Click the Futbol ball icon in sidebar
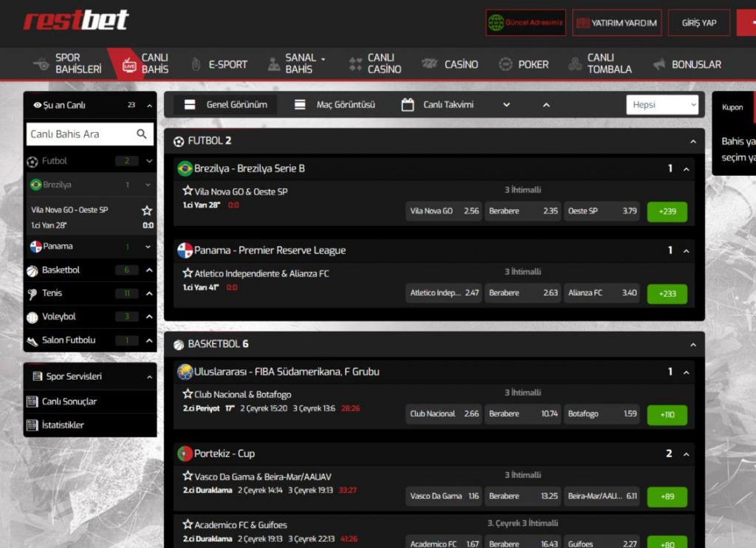 [x=32, y=162]
